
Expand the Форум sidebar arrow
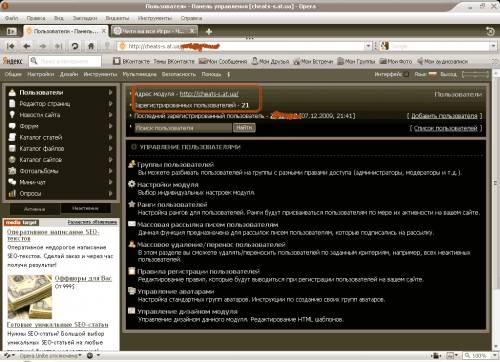coord(110,126)
